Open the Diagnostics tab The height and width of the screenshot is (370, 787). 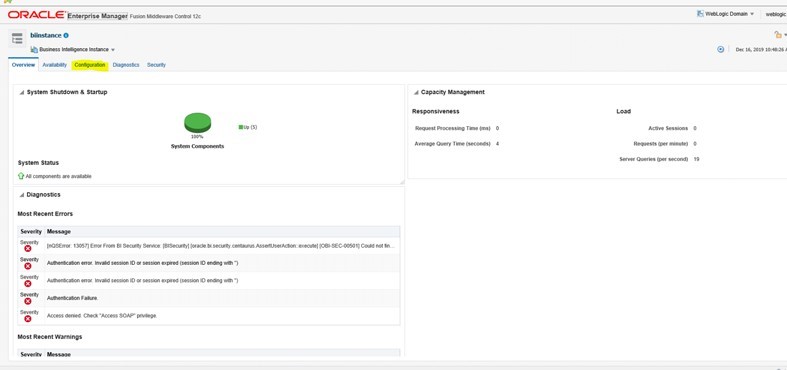point(126,65)
